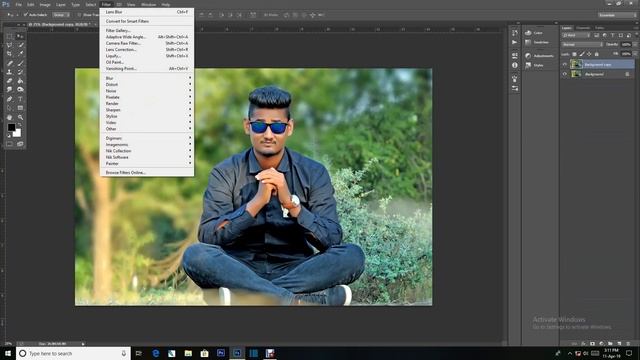640x360 pixels.
Task: Select the Horizontal Type tool
Action: pos(20,99)
